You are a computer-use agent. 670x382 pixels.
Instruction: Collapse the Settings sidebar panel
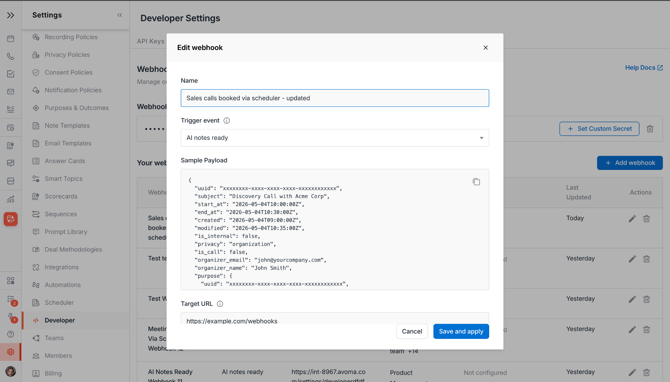click(120, 15)
